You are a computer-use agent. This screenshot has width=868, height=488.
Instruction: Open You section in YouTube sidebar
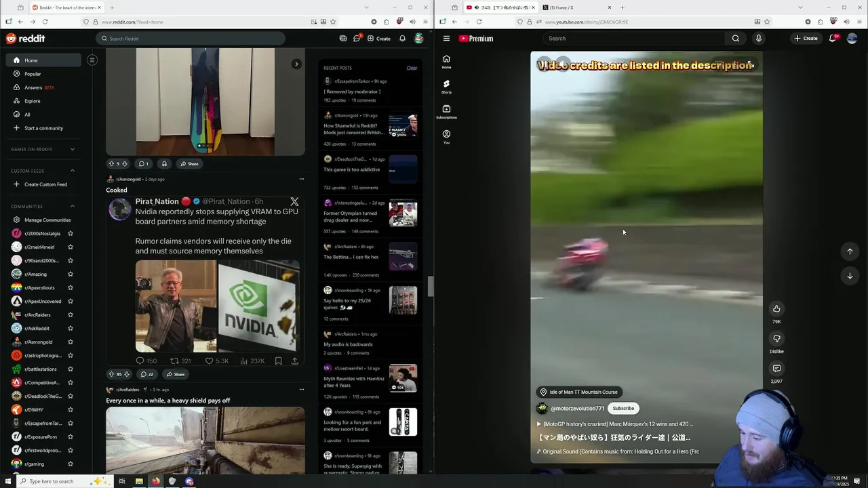446,137
